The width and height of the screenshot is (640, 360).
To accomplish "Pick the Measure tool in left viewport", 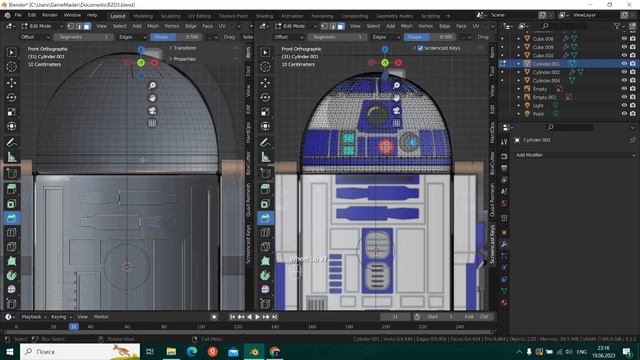I will (x=11, y=157).
